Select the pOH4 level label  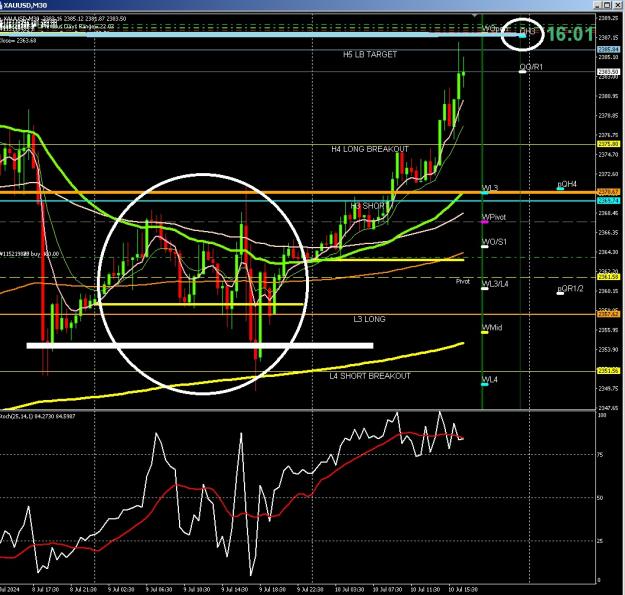(567, 184)
